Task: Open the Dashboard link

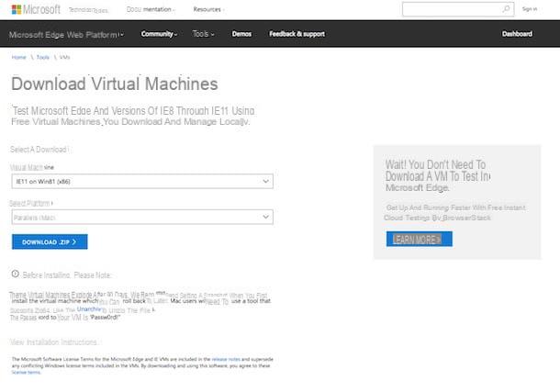Action: coord(517,34)
